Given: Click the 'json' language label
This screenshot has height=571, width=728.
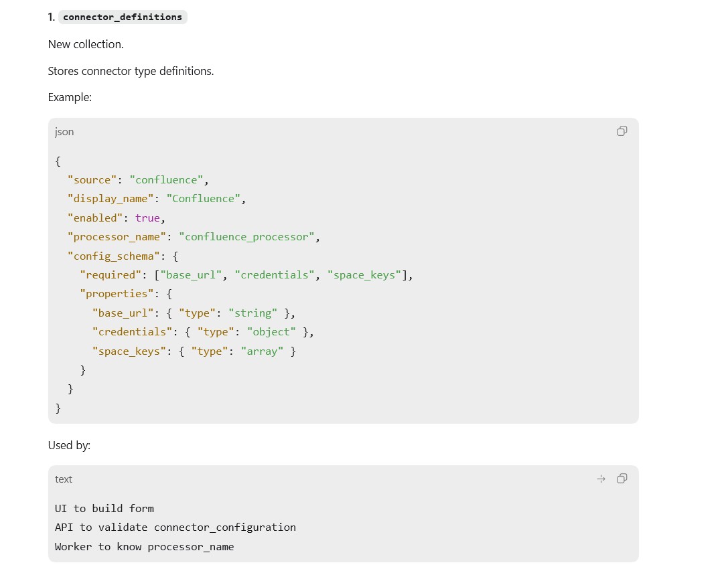Looking at the screenshot, I should point(64,132).
